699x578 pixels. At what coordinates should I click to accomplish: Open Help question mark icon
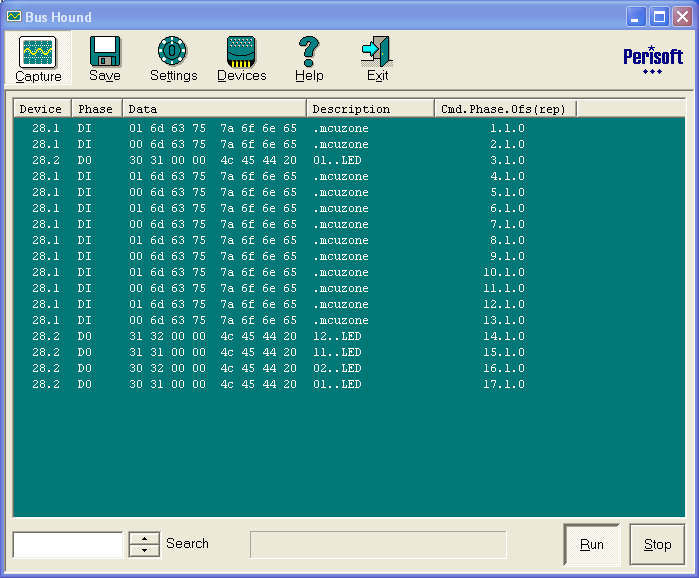(x=309, y=52)
